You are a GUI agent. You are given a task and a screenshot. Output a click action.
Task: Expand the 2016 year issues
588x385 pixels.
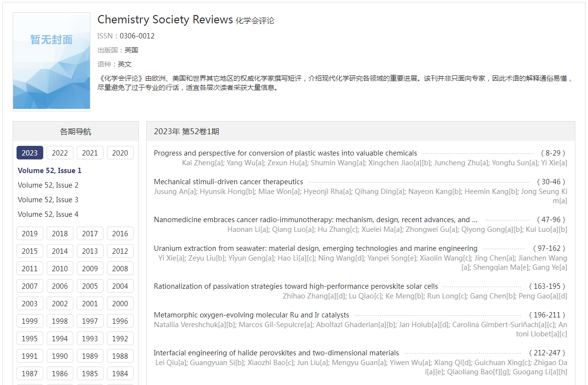(120, 233)
